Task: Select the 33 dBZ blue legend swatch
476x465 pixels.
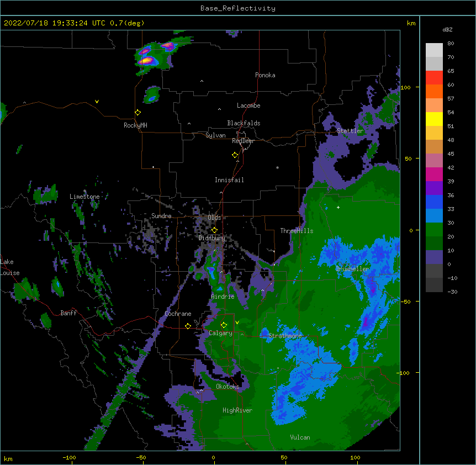Action: click(x=434, y=216)
